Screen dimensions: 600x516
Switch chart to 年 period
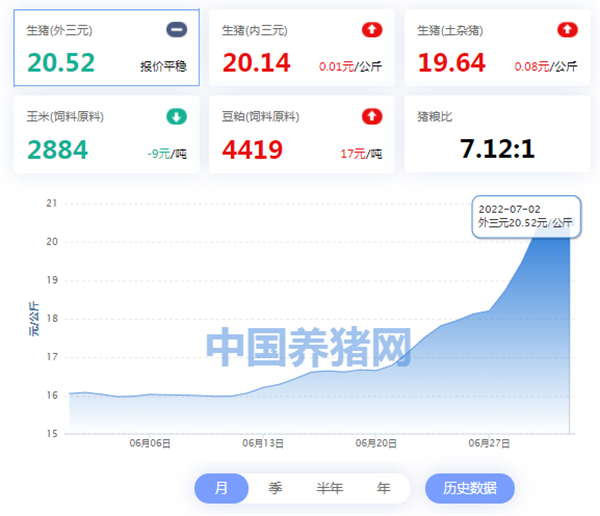coord(383,488)
